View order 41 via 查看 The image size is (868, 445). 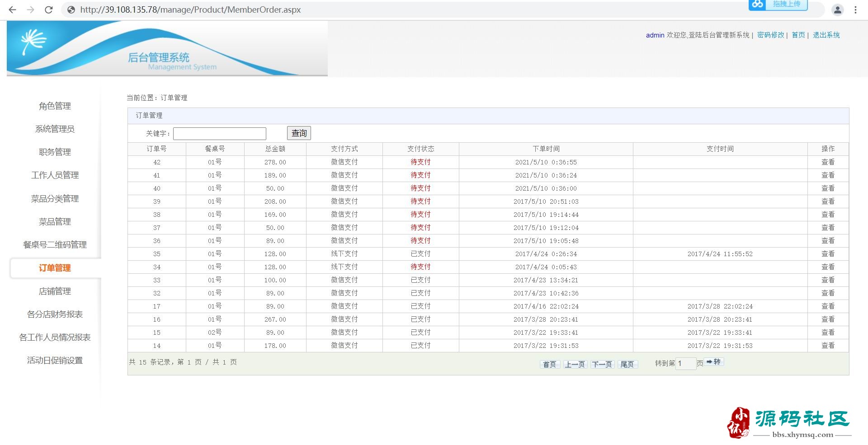[828, 175]
